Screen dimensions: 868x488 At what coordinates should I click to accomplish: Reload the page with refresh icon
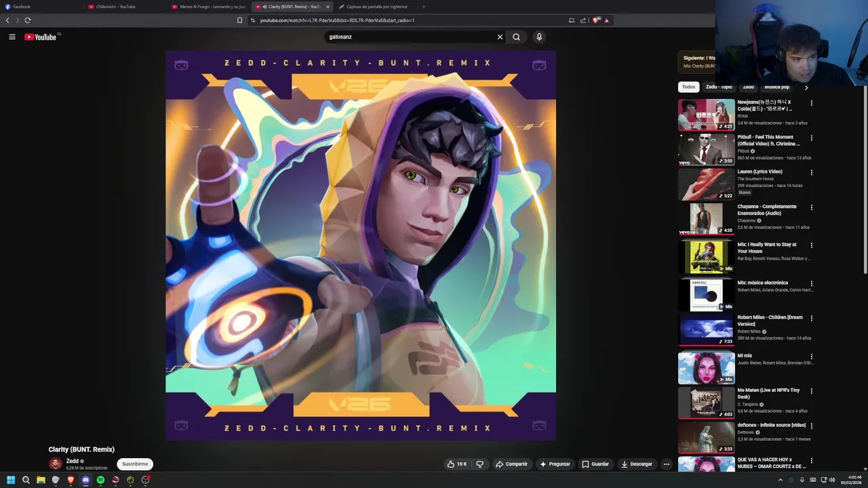point(28,20)
